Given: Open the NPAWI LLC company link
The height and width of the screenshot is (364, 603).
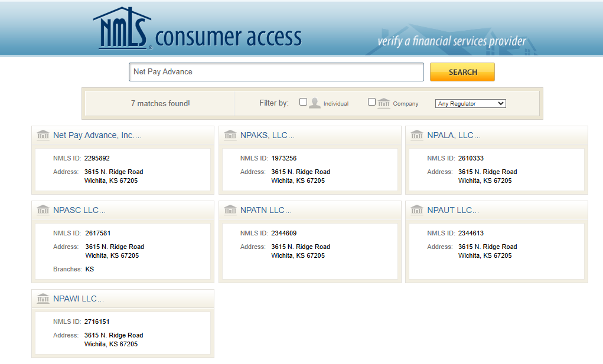Looking at the screenshot, I should pos(79,299).
